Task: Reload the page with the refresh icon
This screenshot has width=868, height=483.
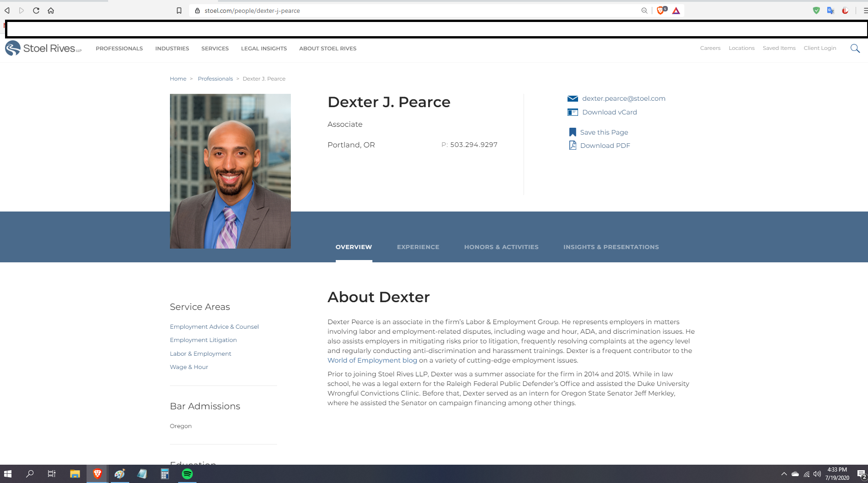Action: tap(36, 11)
